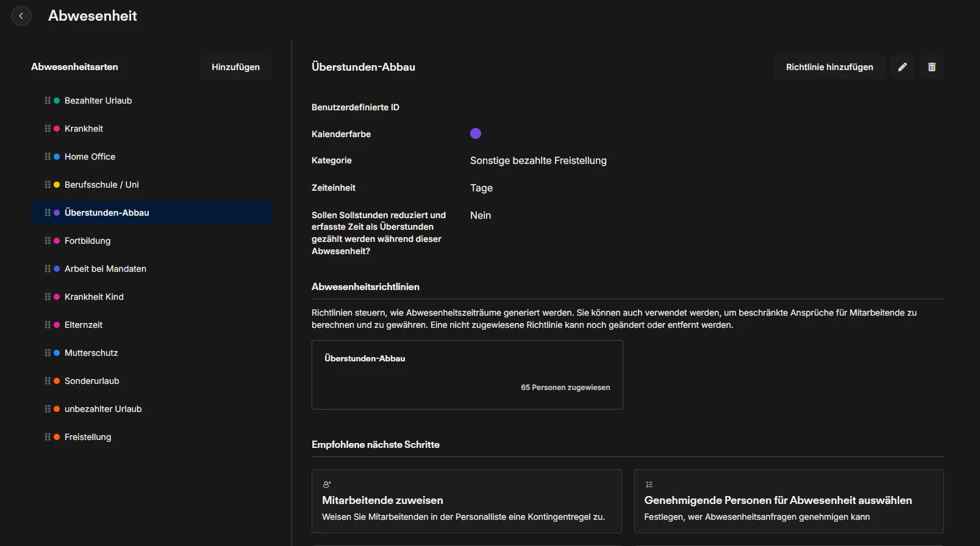Open the Überstunden-Abbau policy card
Image resolution: width=980 pixels, height=546 pixels.
pyautogui.click(x=467, y=375)
